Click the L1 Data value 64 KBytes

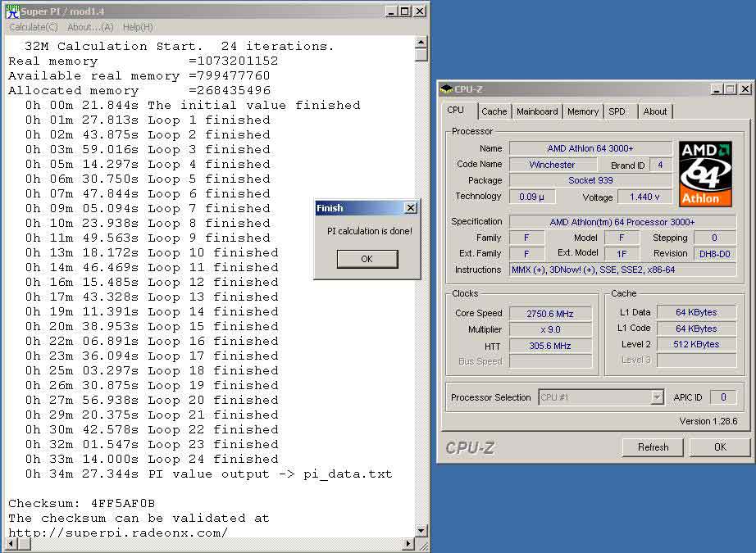(696, 312)
